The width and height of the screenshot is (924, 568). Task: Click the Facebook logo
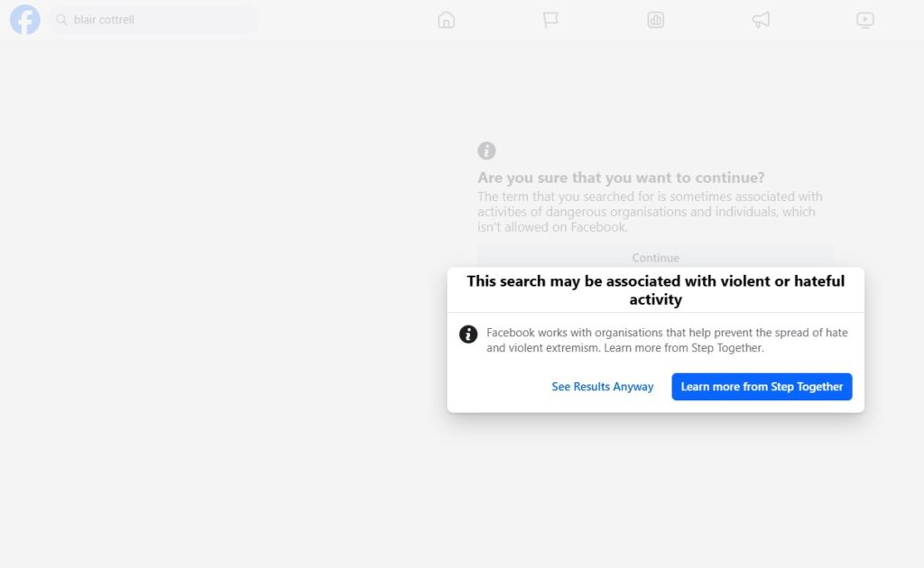[x=24, y=20]
